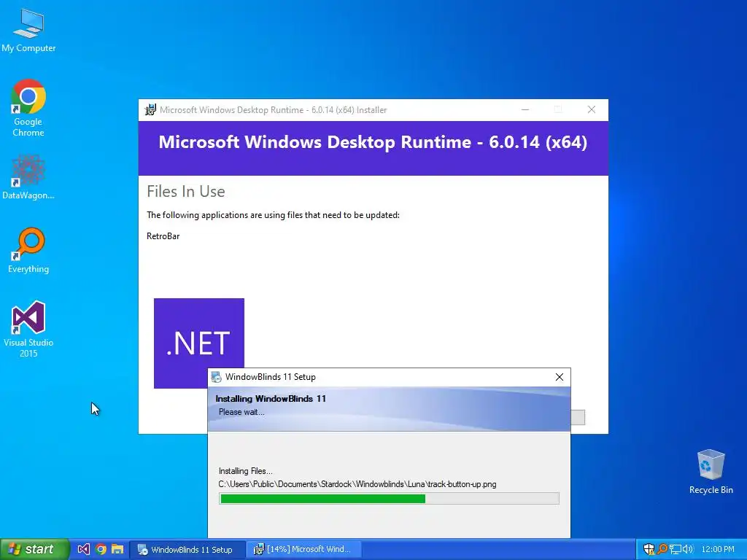Click the Start button
Screen dimensions: 747x560
click(x=34, y=549)
